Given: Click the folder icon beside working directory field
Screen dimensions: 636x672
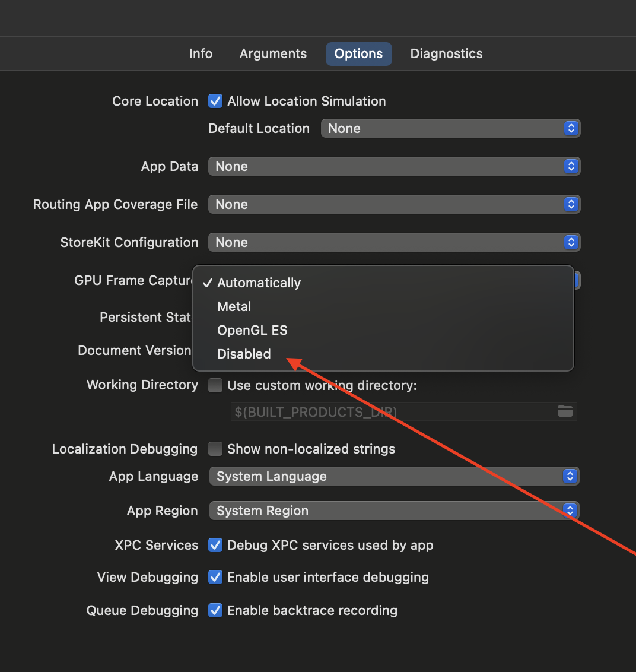Looking at the screenshot, I should 565,411.
